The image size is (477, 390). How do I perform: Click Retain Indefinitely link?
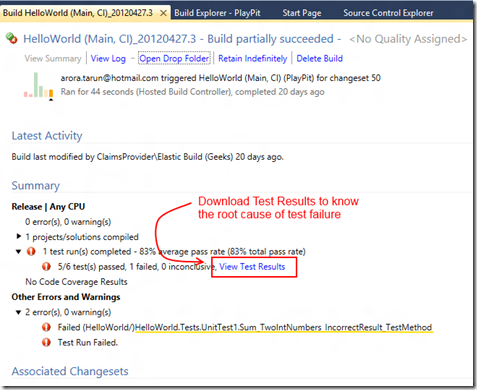coord(252,59)
